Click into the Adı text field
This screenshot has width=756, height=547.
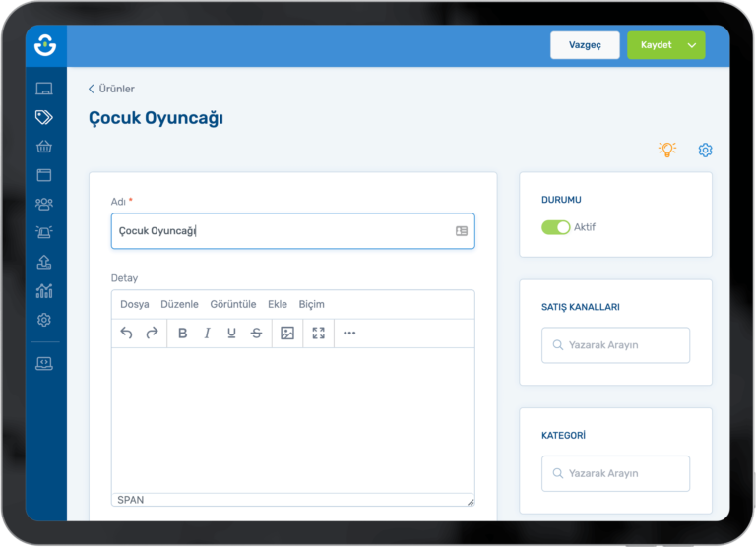pos(281,231)
